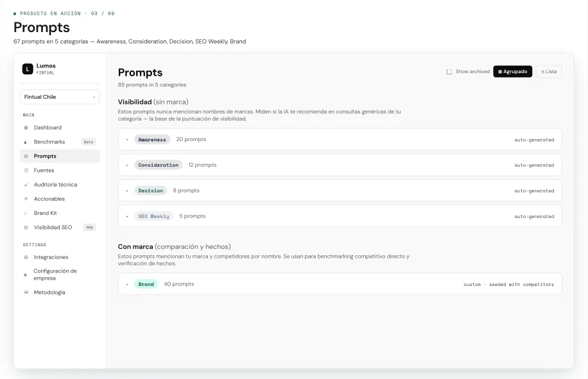
Task: Click 'auto-generated' label in Consideration row
Action: 534,165
